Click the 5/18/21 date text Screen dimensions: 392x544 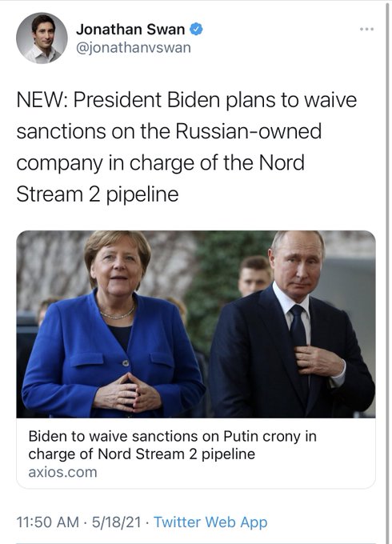[x=116, y=522]
